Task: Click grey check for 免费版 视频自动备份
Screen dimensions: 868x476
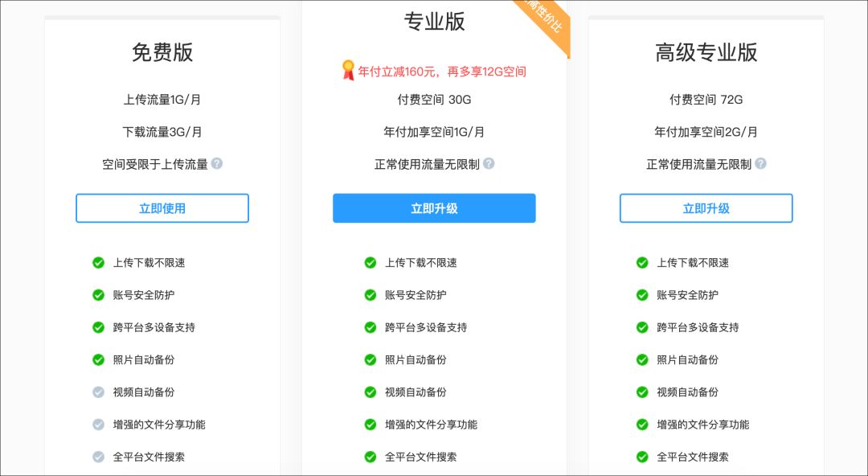Action: click(98, 392)
